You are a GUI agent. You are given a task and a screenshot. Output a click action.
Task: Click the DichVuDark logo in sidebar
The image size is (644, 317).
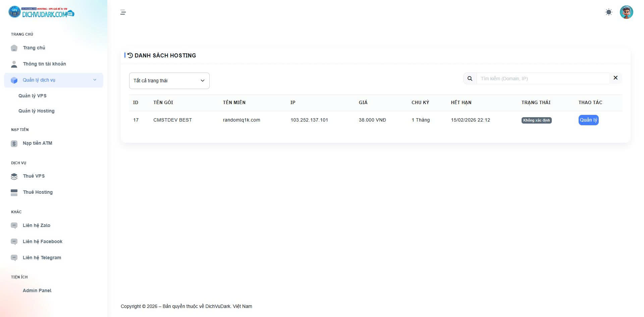click(x=41, y=12)
